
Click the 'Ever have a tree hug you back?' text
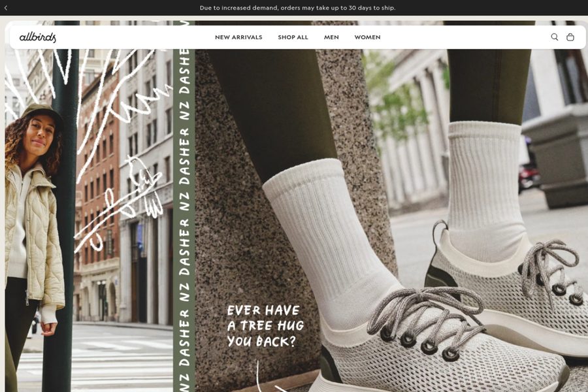click(x=265, y=325)
